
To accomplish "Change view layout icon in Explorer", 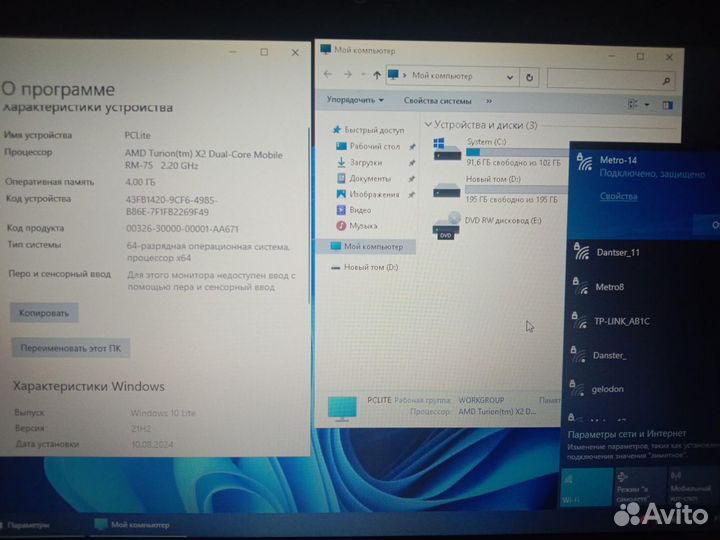I will pyautogui.click(x=633, y=104).
